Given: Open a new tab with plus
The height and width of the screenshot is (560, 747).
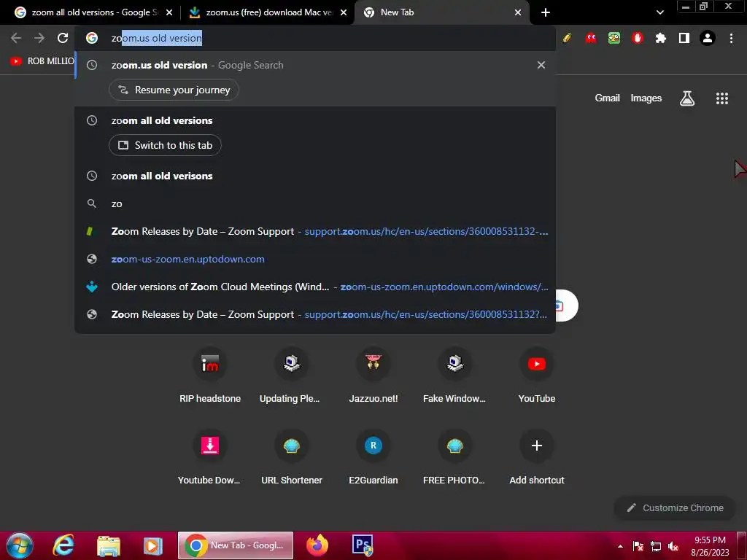Looking at the screenshot, I should point(546,12).
